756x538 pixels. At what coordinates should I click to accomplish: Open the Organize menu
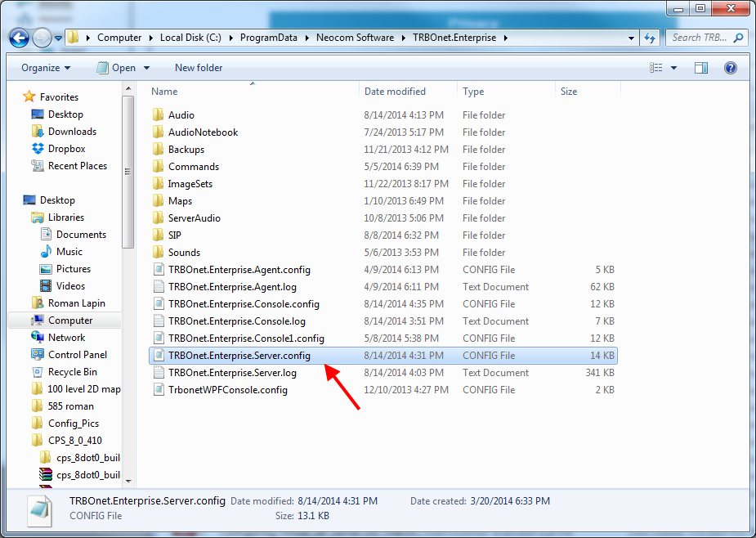[x=46, y=68]
